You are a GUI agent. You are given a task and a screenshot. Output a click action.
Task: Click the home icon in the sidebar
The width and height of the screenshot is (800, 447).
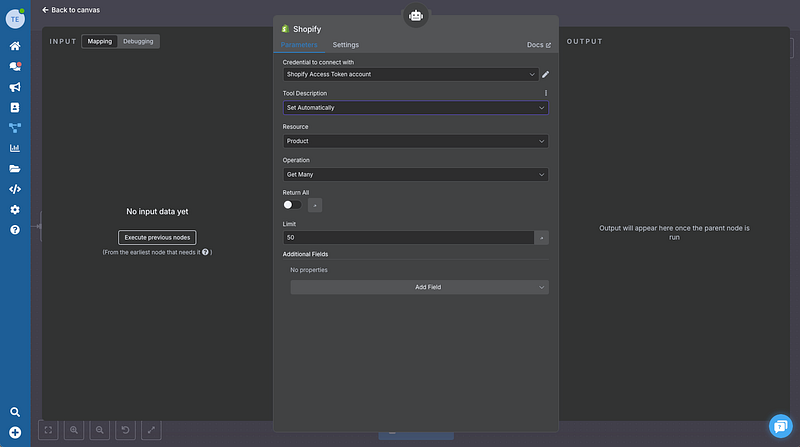pyautogui.click(x=15, y=46)
